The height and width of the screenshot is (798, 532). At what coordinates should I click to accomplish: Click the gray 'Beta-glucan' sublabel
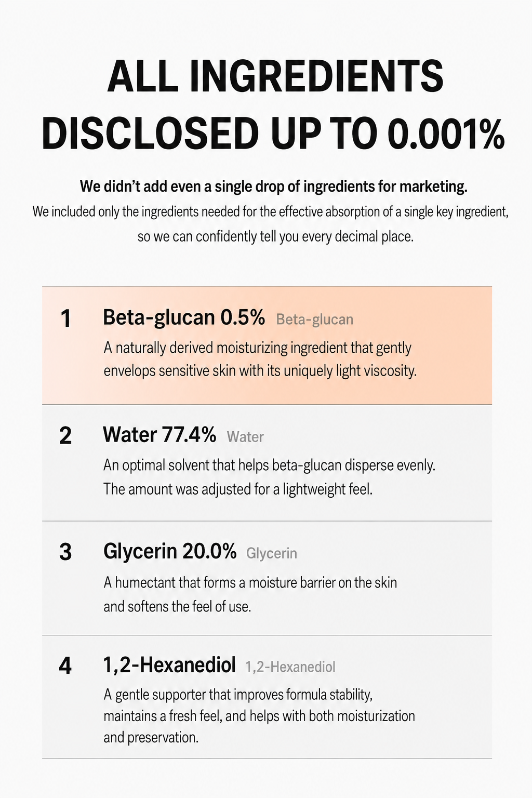coord(314,319)
